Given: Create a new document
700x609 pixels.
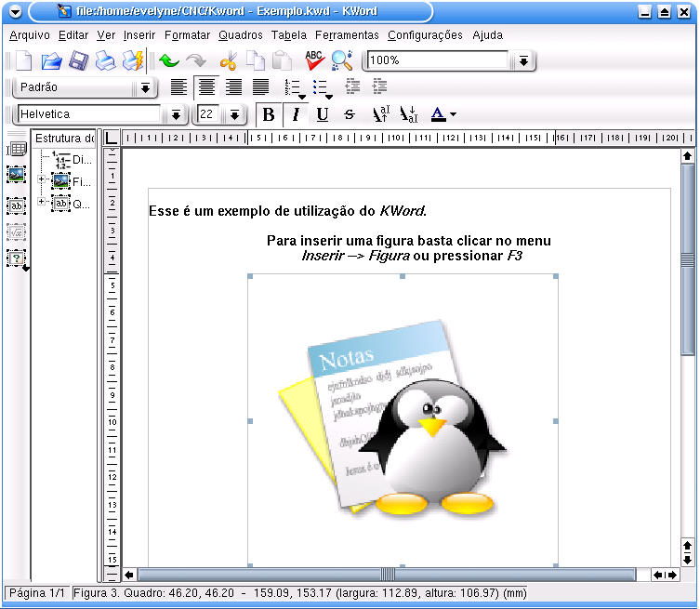Looking at the screenshot, I should [23, 60].
